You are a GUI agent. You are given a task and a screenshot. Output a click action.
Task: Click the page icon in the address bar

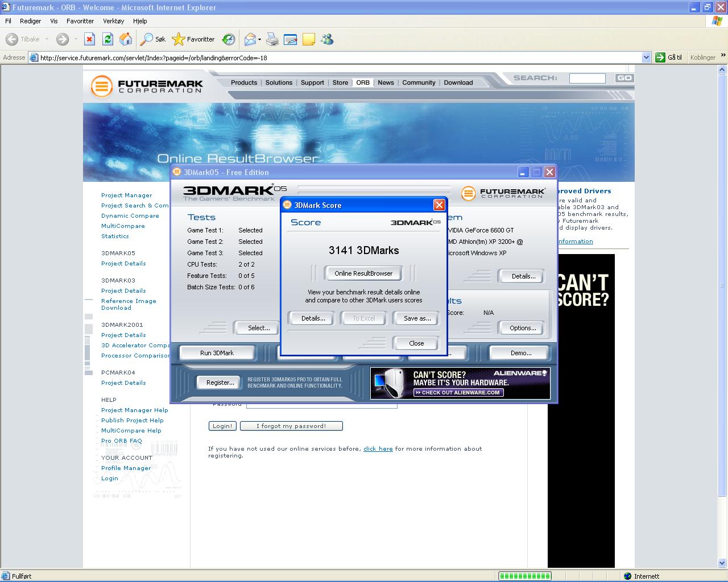click(x=34, y=57)
